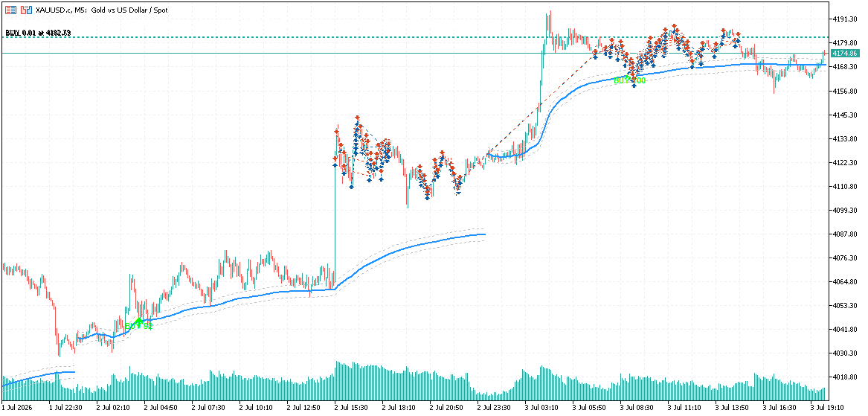Click the 4122.30 price scale label
The width and height of the screenshot is (868, 416).
click(845, 162)
